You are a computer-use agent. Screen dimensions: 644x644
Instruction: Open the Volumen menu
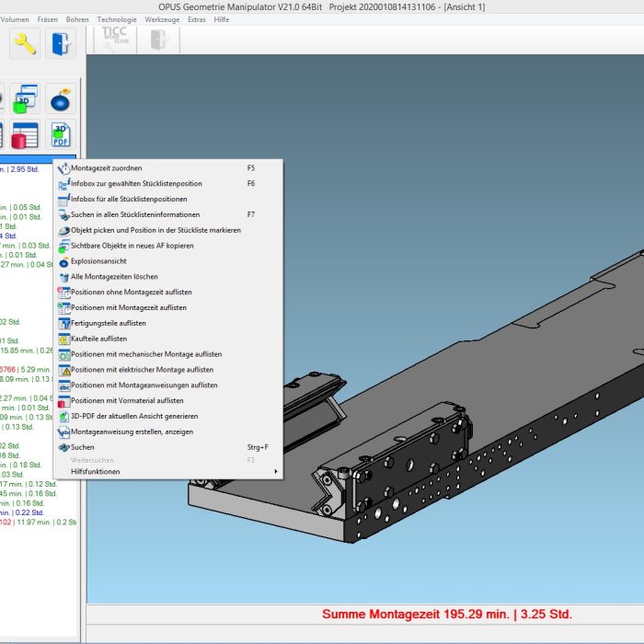click(15, 19)
